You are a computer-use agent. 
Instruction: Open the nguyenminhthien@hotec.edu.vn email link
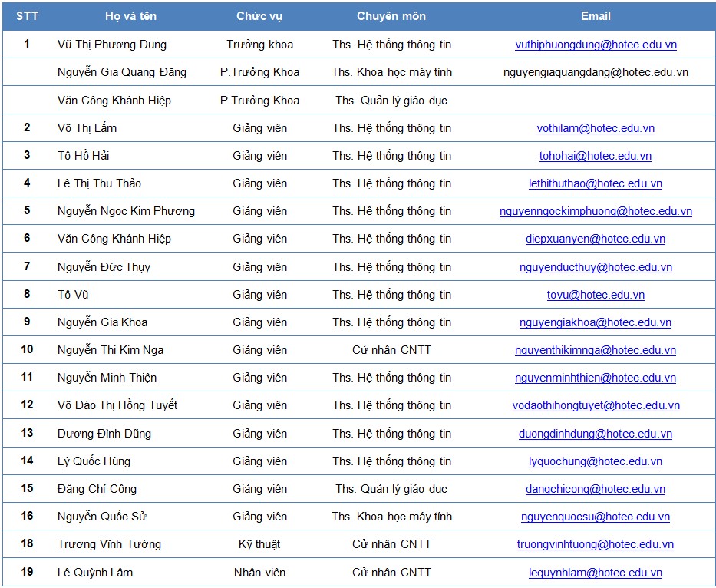click(596, 378)
